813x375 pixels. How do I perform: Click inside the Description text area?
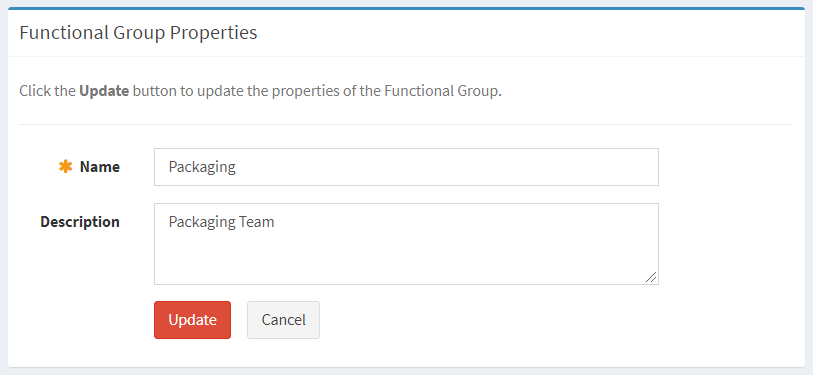coord(406,244)
